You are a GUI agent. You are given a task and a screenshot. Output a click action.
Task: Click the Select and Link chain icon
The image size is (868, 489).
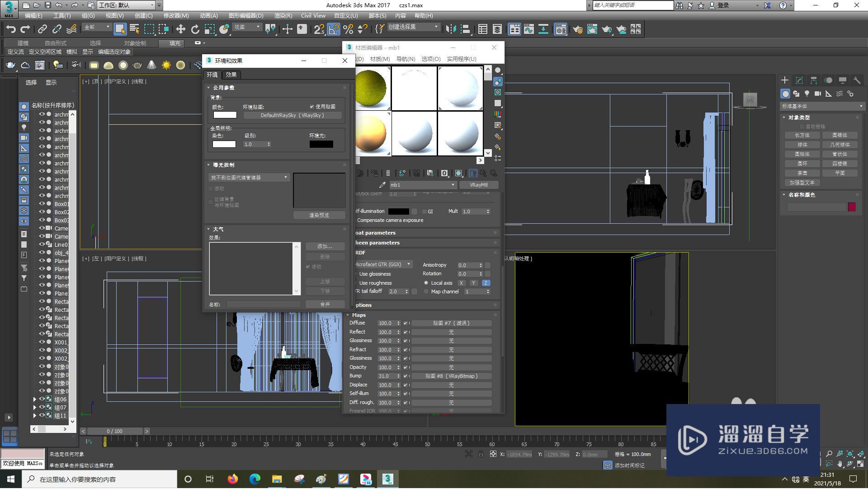42,29
